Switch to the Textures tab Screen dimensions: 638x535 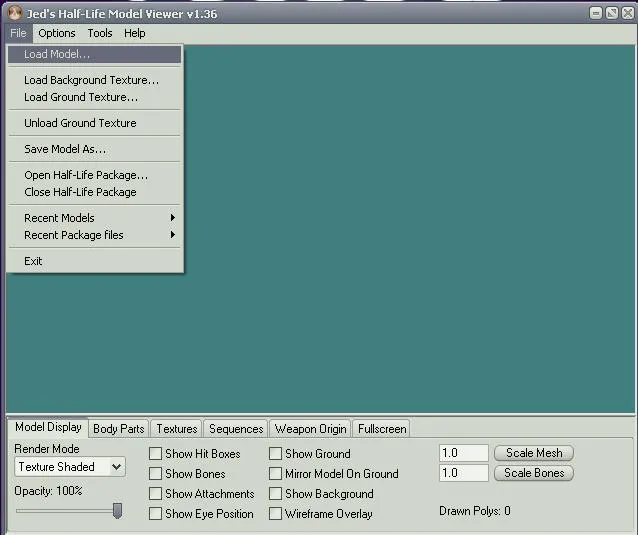click(x=176, y=429)
